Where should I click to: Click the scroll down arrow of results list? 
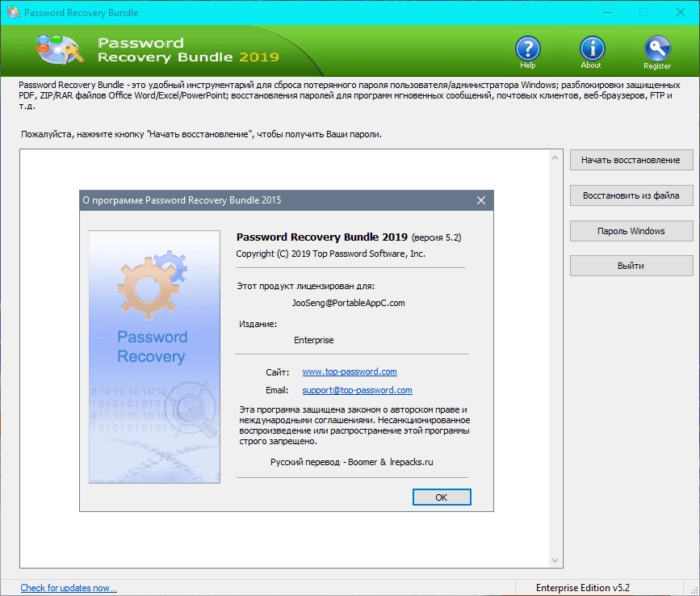pos(555,560)
